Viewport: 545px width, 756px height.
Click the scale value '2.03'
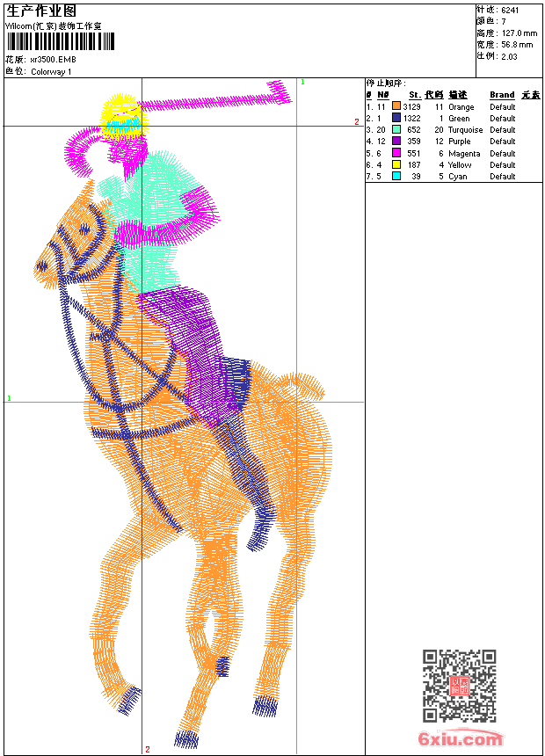pos(509,56)
